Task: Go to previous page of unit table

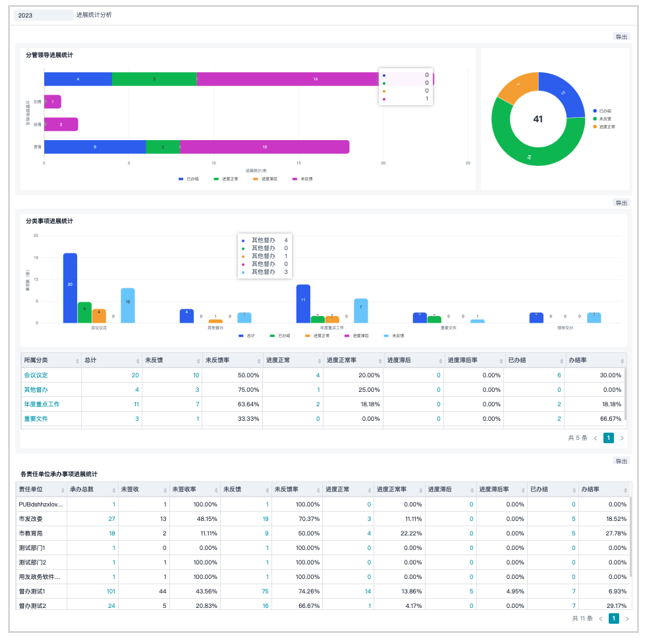Action: [x=601, y=619]
